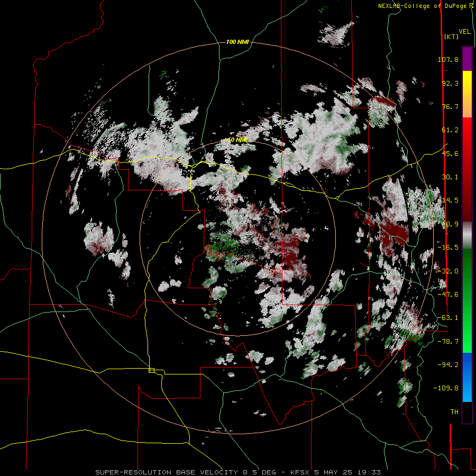
Task: Click the 100 NMI range ring label
Action: [237, 42]
